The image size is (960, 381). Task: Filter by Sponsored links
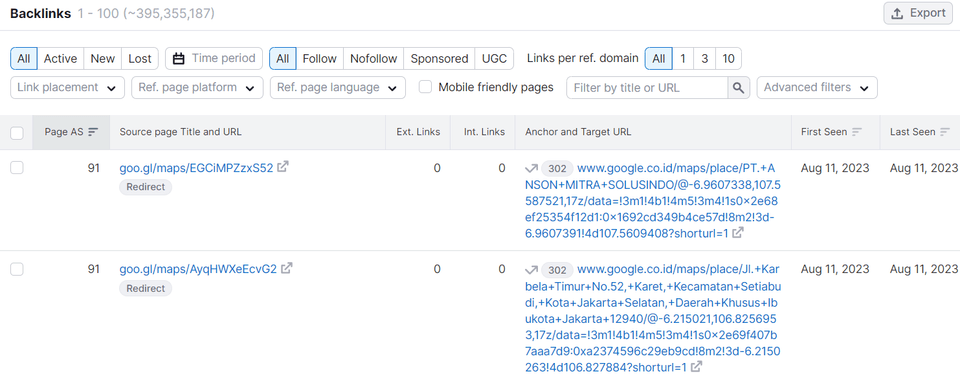(x=440, y=59)
